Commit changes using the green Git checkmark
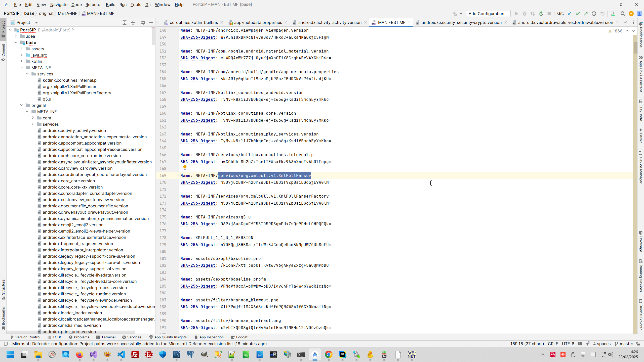The image size is (644, 362). 578,14
